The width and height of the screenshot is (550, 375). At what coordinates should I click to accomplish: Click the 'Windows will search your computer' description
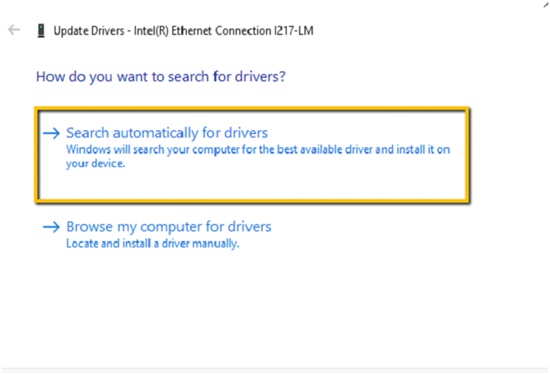(258, 156)
